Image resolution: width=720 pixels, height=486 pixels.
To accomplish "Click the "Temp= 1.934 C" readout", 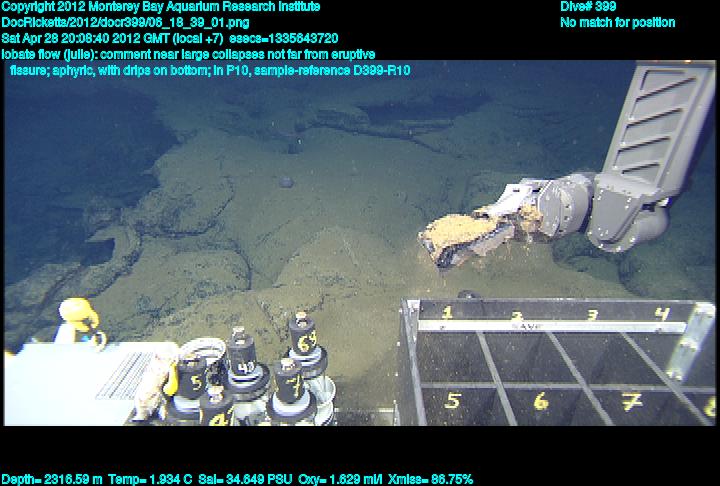I will click(x=151, y=479).
